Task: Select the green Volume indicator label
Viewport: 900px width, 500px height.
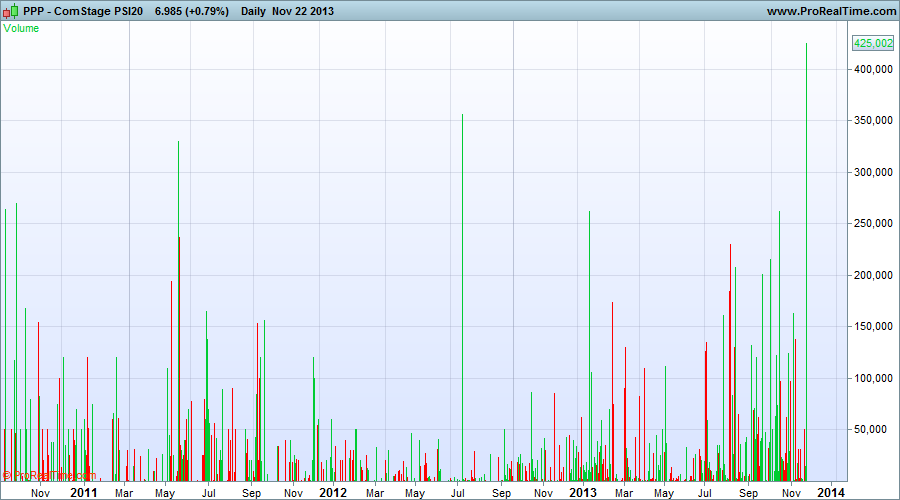Action: click(22, 28)
